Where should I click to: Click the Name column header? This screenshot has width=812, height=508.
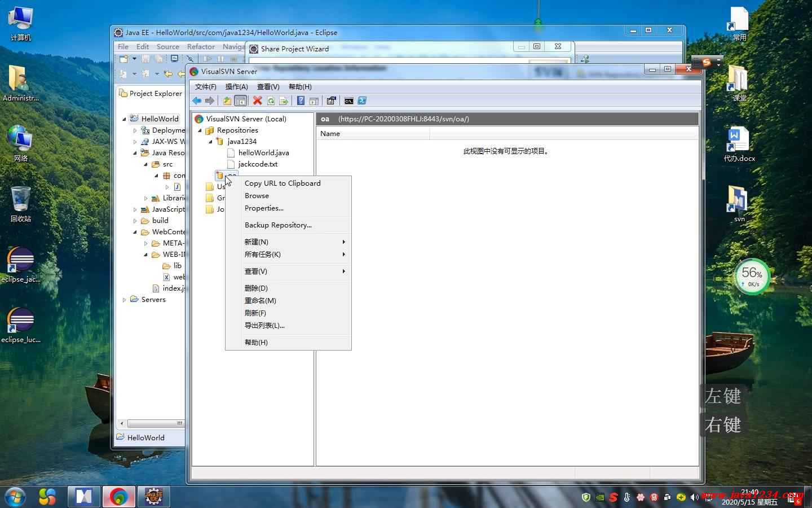373,134
